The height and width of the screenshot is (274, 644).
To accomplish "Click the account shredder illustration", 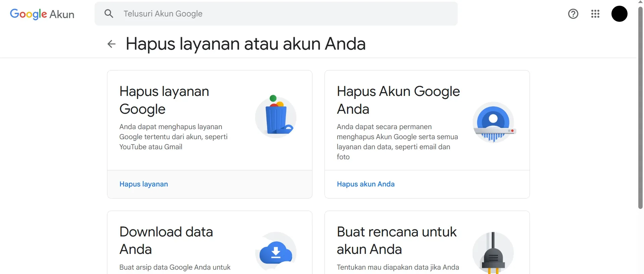I will click(493, 122).
